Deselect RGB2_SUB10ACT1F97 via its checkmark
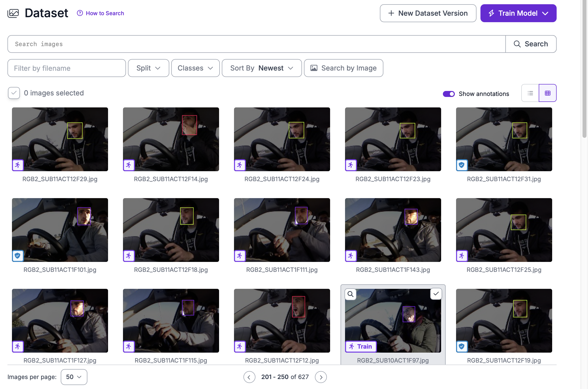The width and height of the screenshot is (588, 389). point(436,294)
